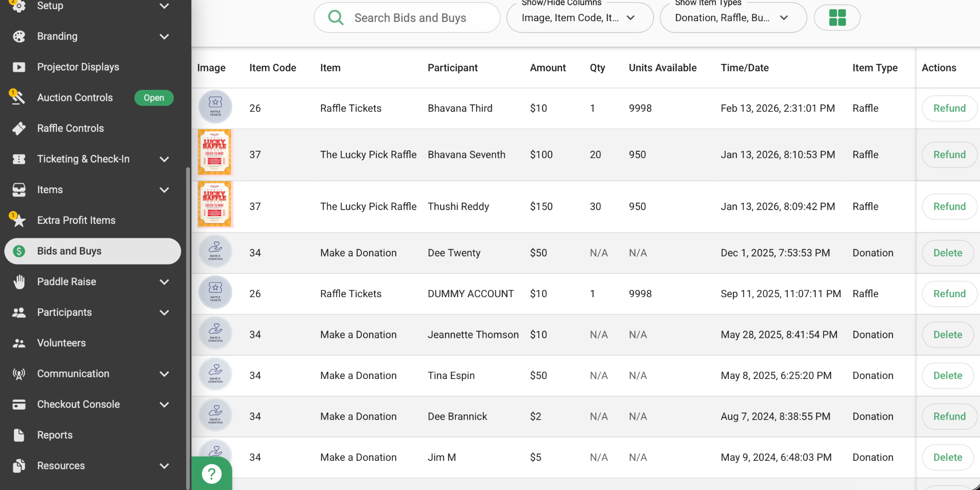Screen dimensions: 980x490
Task: Switch to grid view icon
Action: 837,18
